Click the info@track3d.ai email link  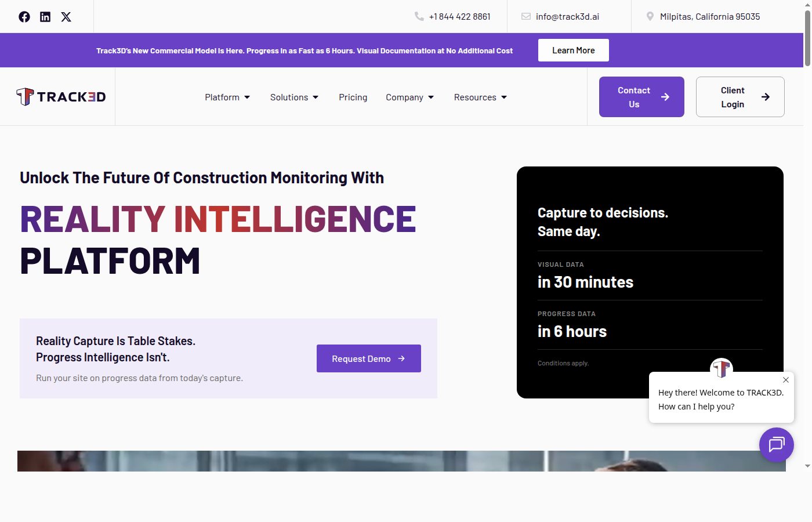(x=568, y=17)
